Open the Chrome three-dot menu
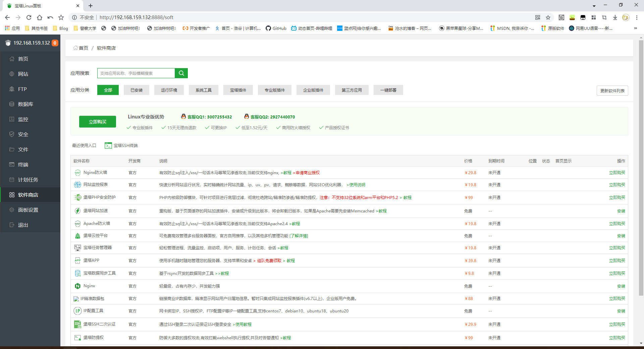The width and height of the screenshot is (644, 349). click(637, 17)
